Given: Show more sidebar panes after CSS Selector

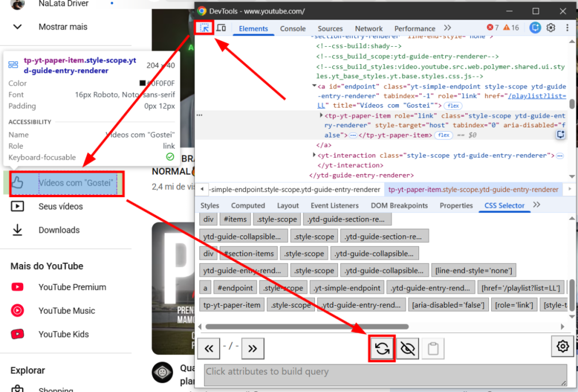Looking at the screenshot, I should pyautogui.click(x=537, y=205).
